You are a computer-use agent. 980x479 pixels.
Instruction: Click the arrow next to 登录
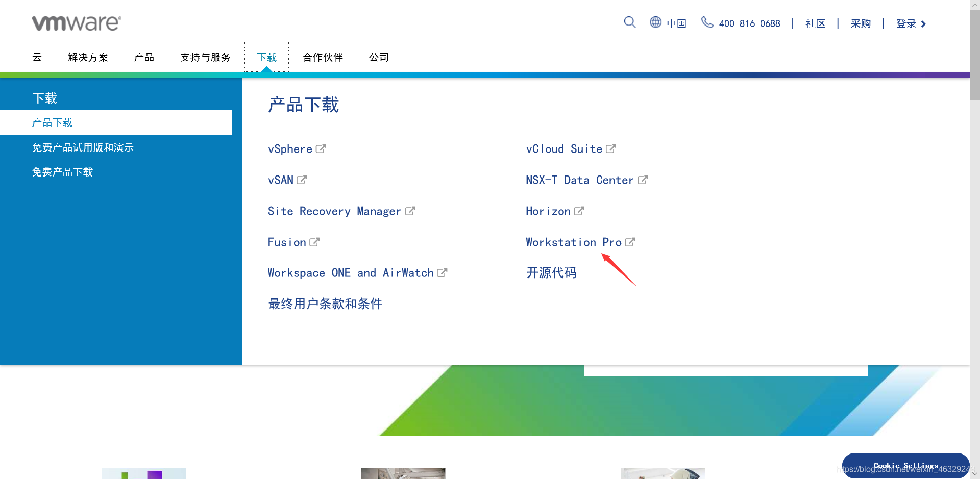pyautogui.click(x=923, y=24)
